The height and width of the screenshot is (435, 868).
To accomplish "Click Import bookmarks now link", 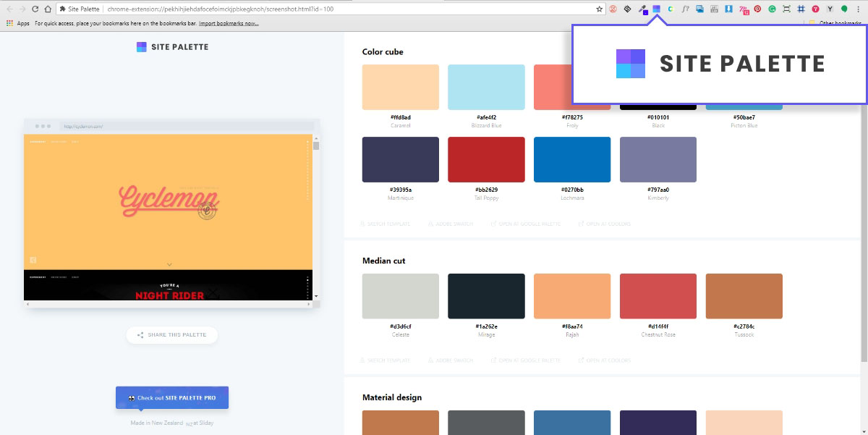I will pyautogui.click(x=229, y=23).
